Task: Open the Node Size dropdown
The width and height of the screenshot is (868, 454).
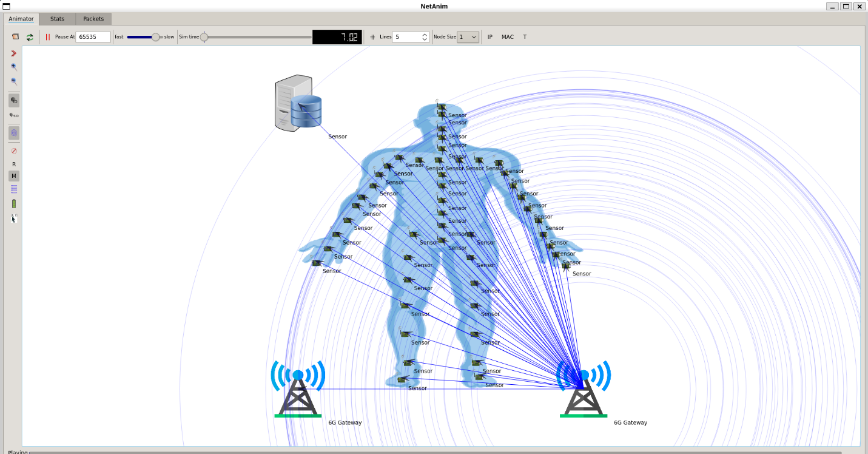Action: (468, 37)
